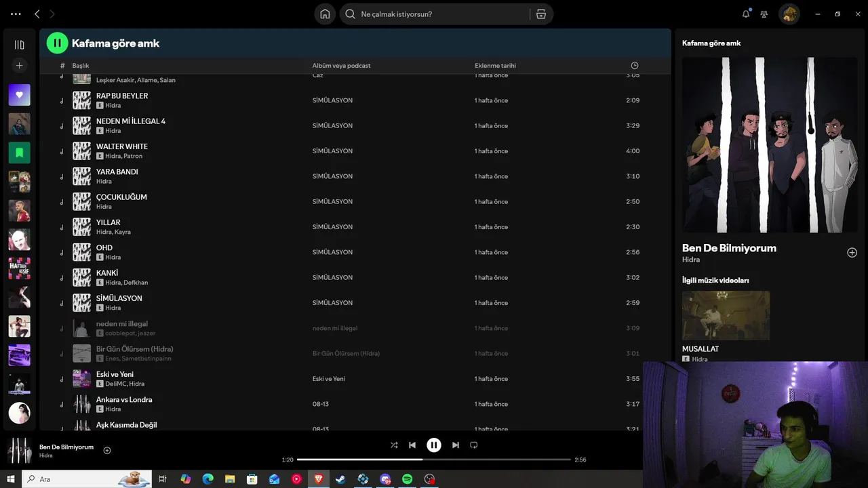This screenshot has height=488, width=868.
Task: Seek on the playback progress bar
Action: click(434, 460)
